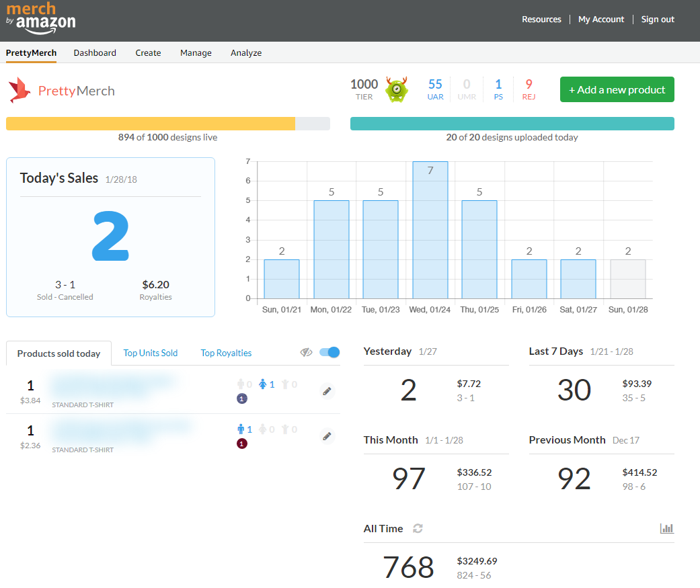Click the PrettyMerch bird logo
700x588 pixels.
20,90
